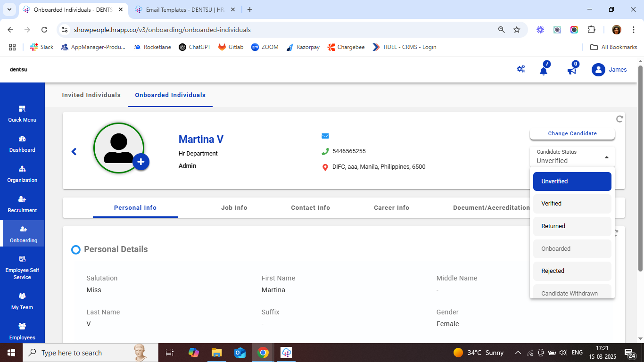Pick Returned from status options

(572, 226)
